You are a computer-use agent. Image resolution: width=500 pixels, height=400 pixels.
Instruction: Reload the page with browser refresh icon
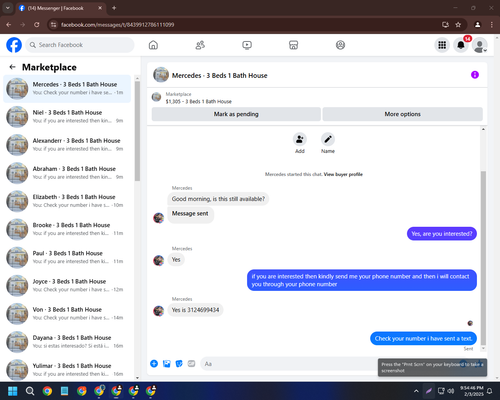[x=37, y=25]
